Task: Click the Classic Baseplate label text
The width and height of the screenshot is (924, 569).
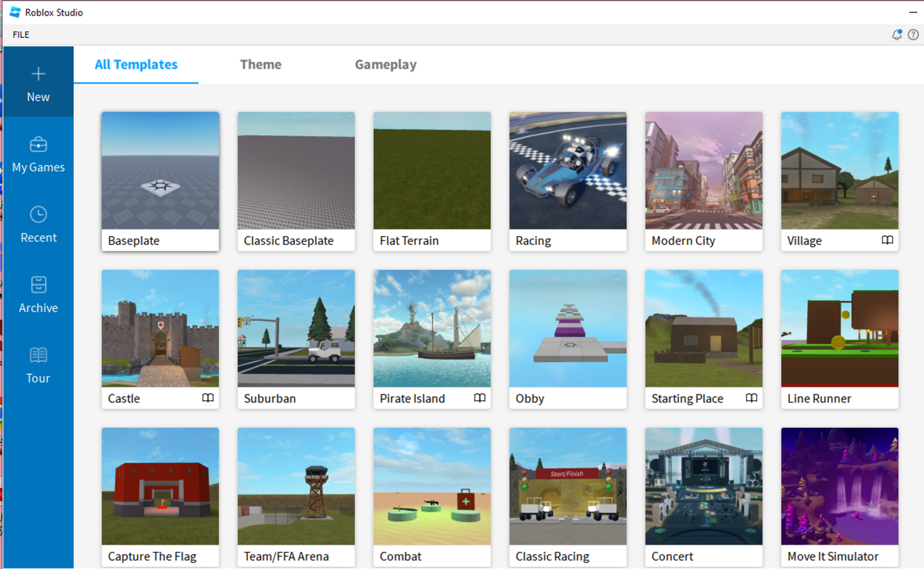Action: [289, 241]
